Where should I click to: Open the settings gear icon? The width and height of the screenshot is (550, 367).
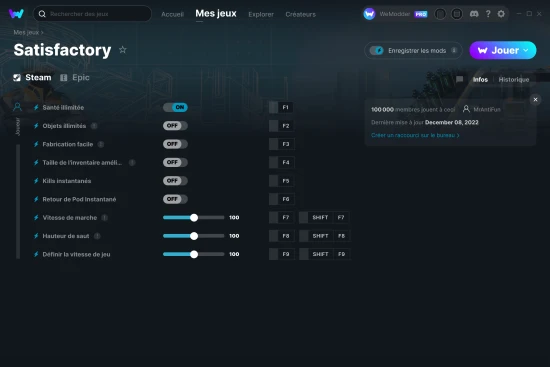pos(501,14)
